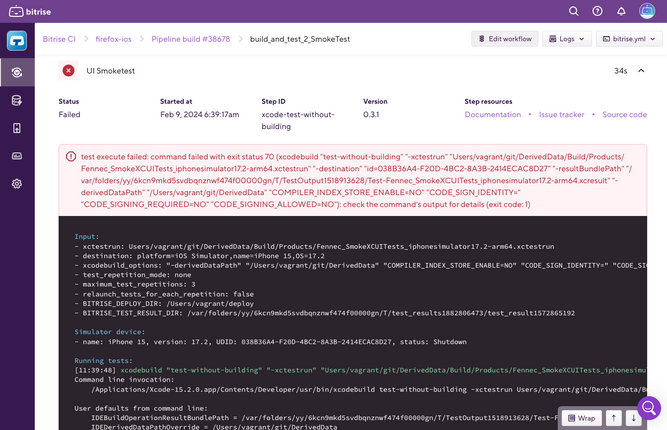This screenshot has height=430, width=667.
Task: Toggle Wrap for log lines
Action: pos(581,418)
